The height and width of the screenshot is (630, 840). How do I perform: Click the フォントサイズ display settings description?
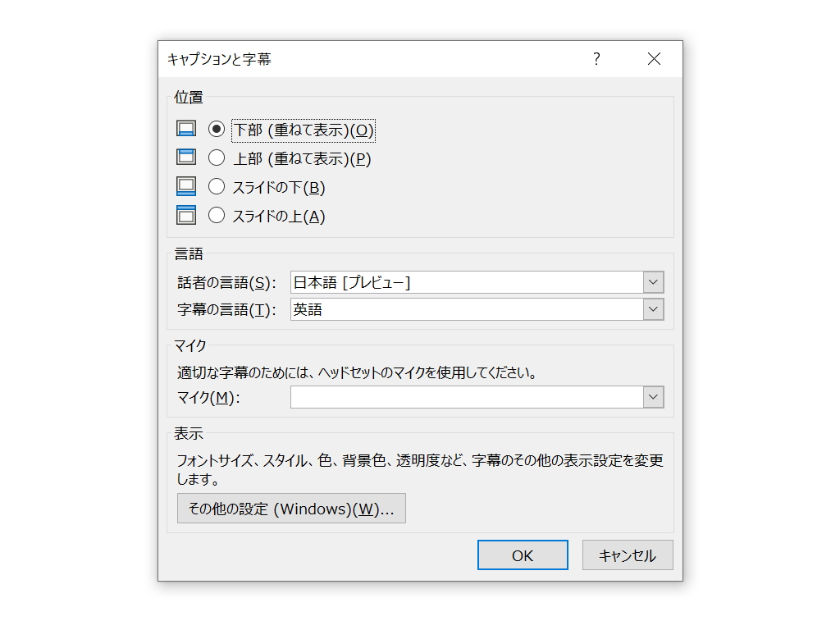click(421, 470)
